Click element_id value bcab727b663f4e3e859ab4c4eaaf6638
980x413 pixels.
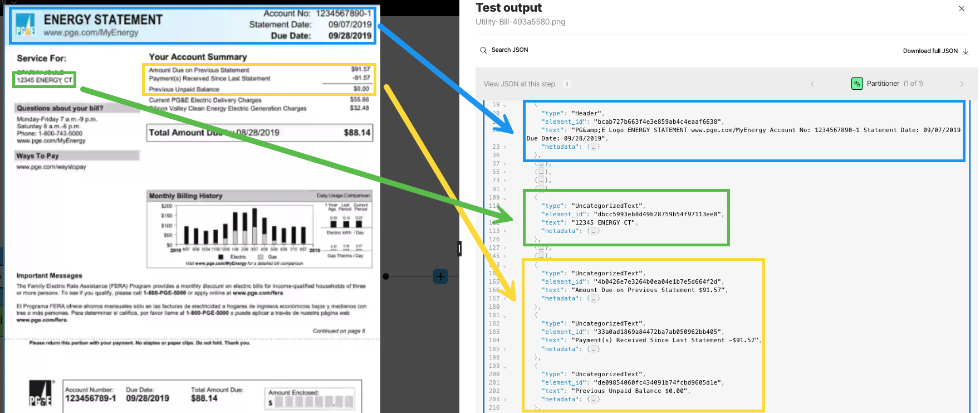click(x=658, y=122)
